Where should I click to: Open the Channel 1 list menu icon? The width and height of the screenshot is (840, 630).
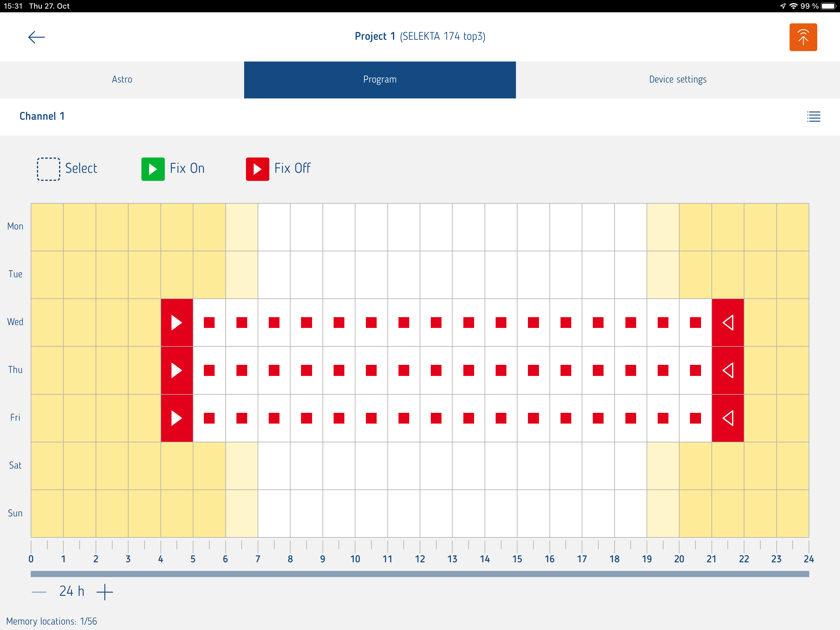(814, 116)
